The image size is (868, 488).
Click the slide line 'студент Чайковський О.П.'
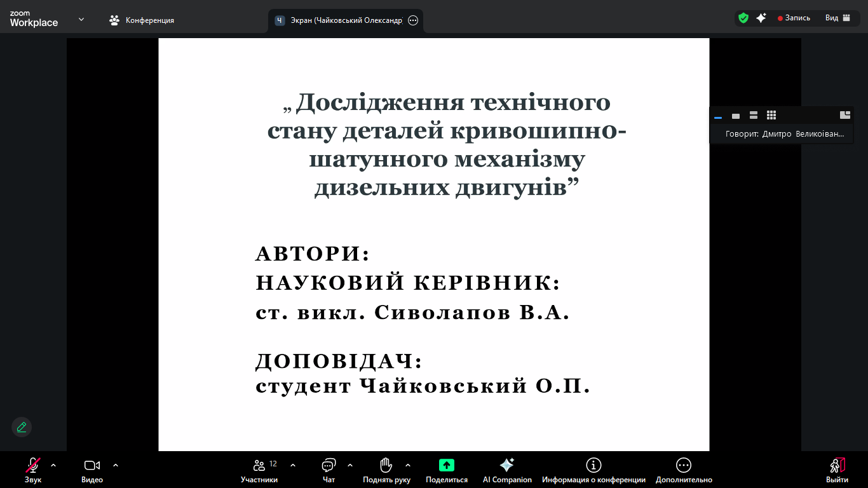click(423, 386)
